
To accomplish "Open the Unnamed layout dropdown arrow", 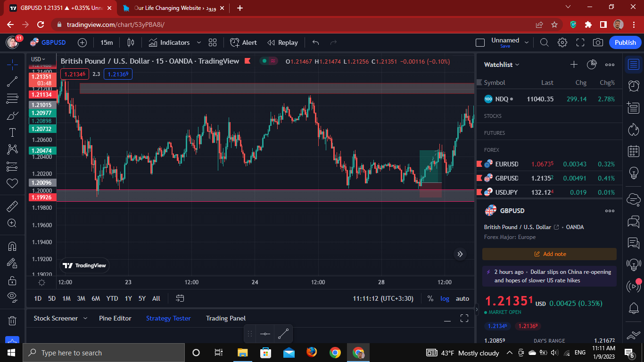I will coord(527,42).
